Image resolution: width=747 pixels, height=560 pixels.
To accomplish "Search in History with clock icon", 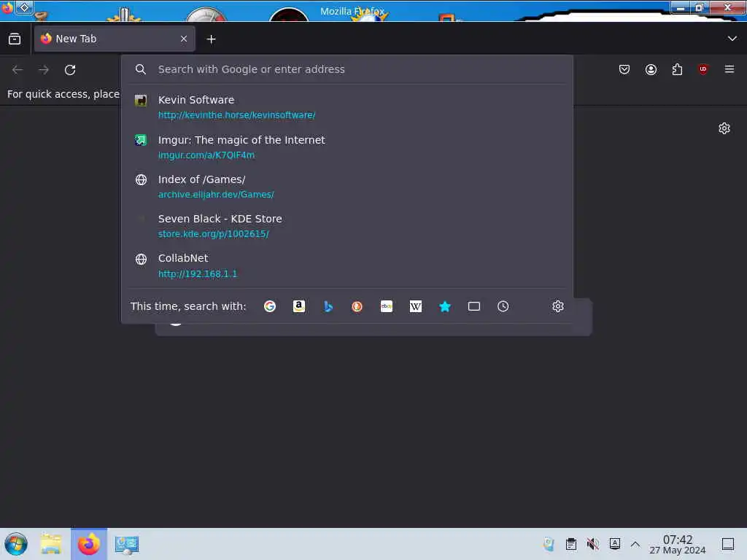I will coord(503,306).
